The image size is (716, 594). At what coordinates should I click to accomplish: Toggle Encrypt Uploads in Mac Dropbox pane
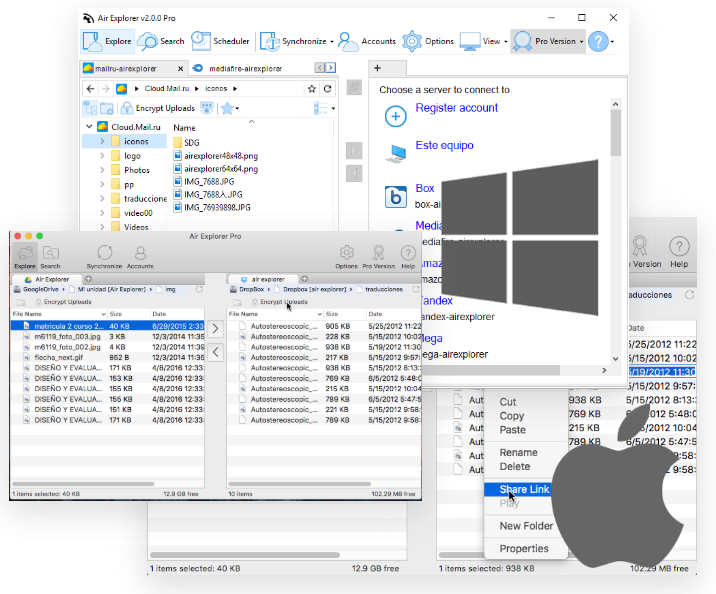279,302
